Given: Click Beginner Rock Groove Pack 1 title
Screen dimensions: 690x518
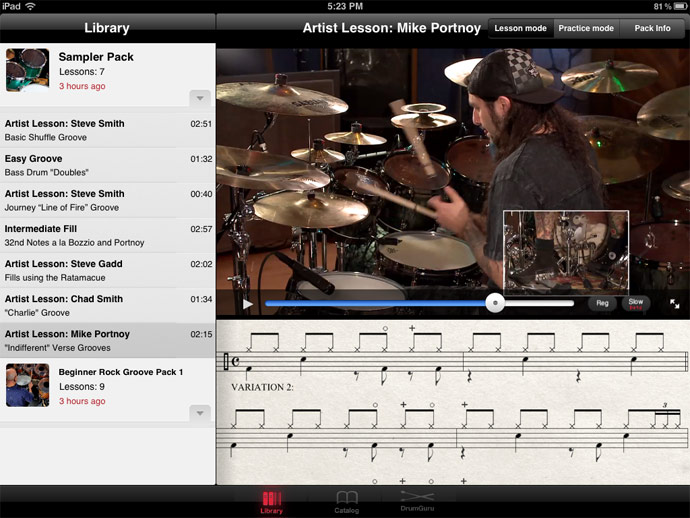Looking at the screenshot, I should 121,372.
